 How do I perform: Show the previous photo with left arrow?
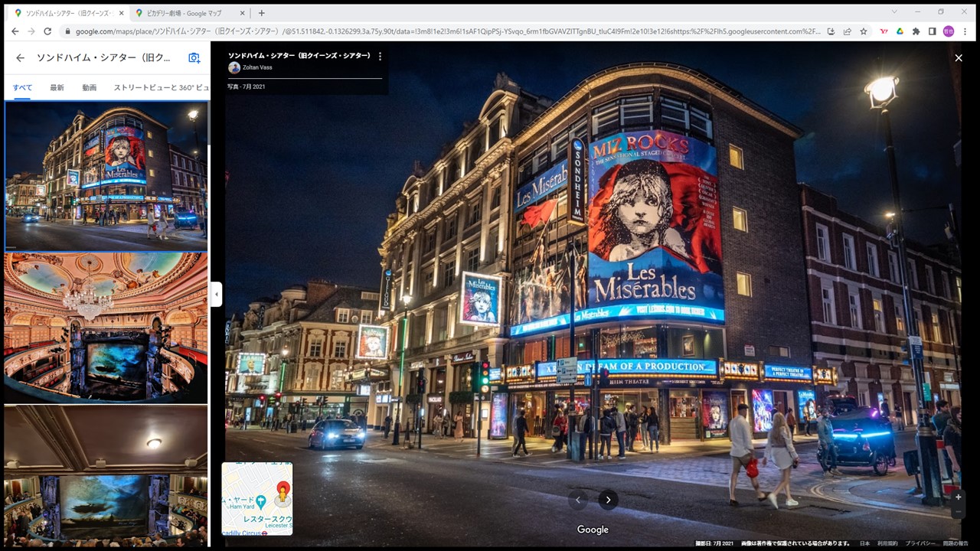[578, 500]
